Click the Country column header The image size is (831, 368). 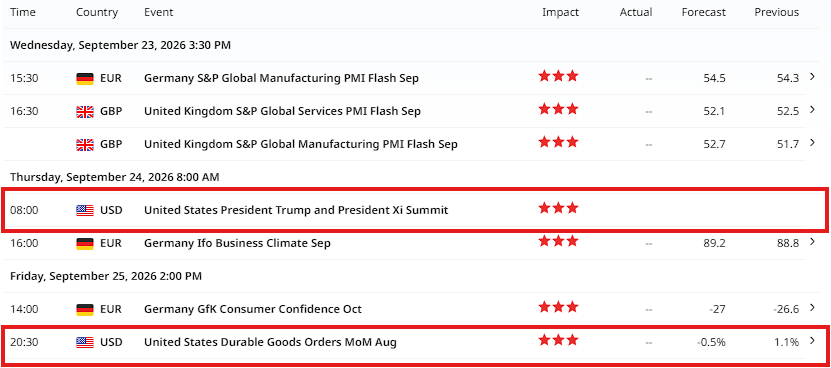pos(95,12)
